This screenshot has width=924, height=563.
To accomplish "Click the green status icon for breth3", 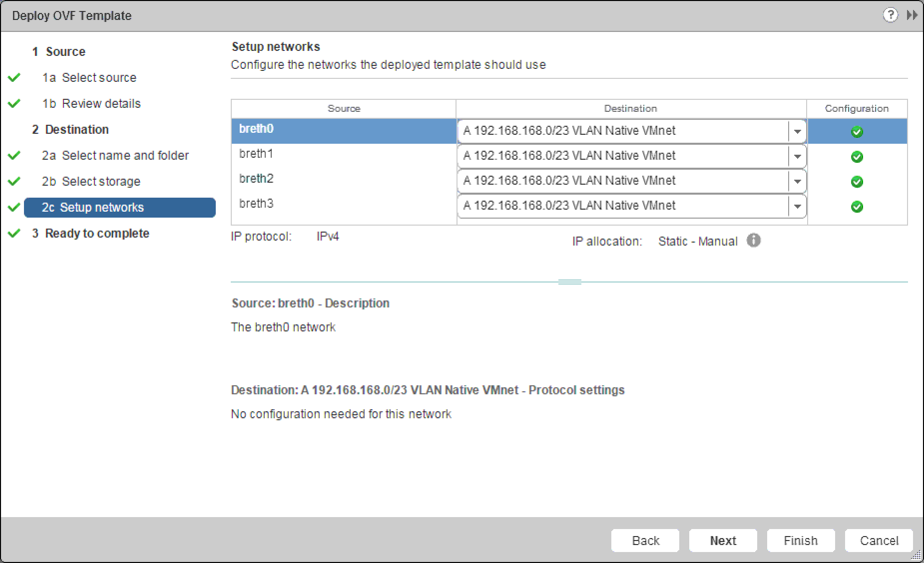I will tap(857, 207).
